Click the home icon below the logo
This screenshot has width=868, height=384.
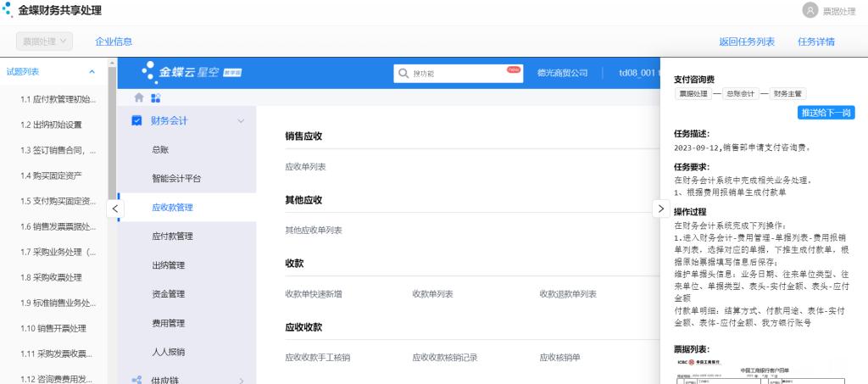140,98
